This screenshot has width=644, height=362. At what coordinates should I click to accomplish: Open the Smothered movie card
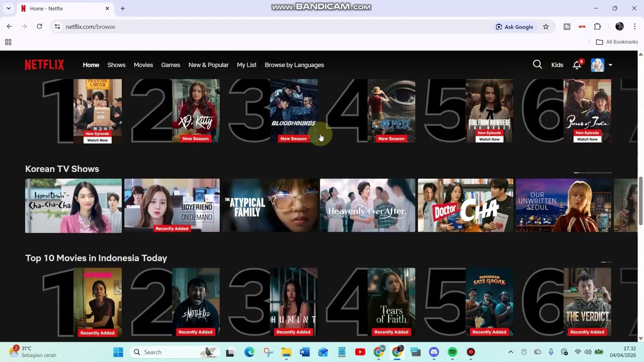(196, 302)
